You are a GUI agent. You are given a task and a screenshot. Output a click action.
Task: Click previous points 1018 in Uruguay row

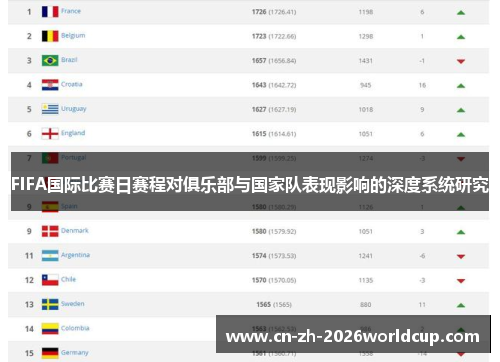click(366, 110)
